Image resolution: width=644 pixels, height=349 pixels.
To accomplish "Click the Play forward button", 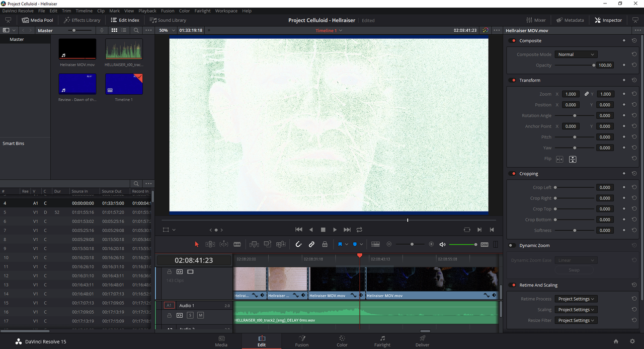I will [335, 230].
